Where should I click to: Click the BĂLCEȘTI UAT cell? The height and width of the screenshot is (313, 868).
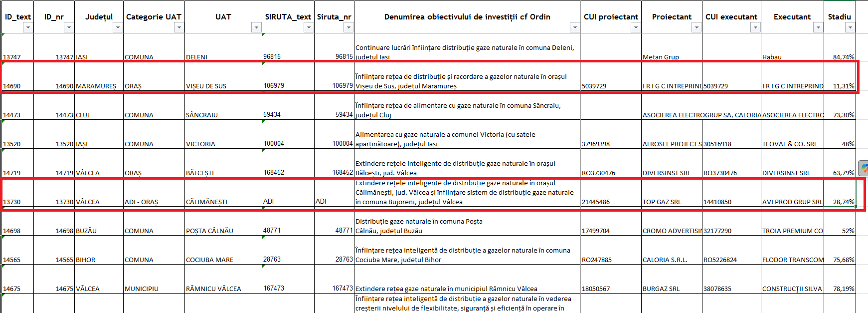223,163
